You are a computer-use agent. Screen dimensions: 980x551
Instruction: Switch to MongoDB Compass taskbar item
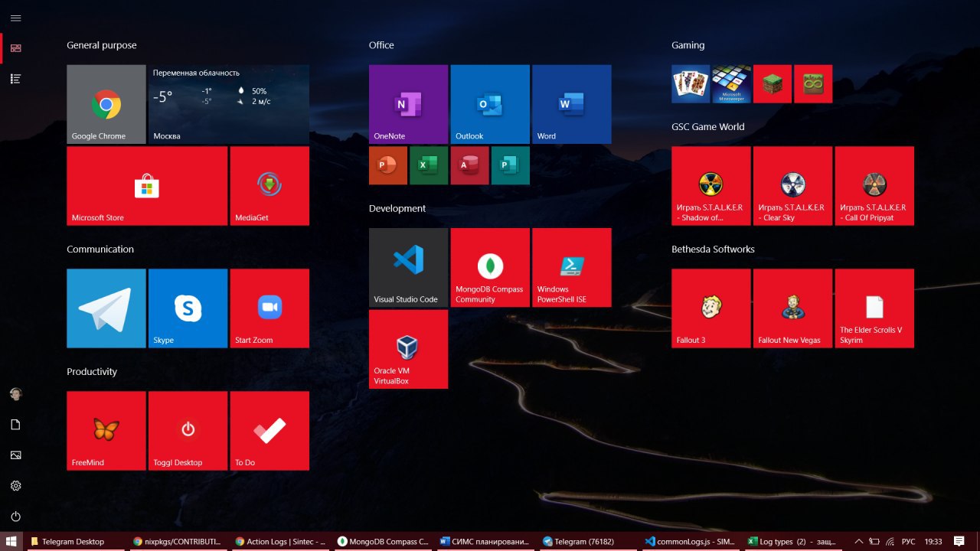pos(383,541)
